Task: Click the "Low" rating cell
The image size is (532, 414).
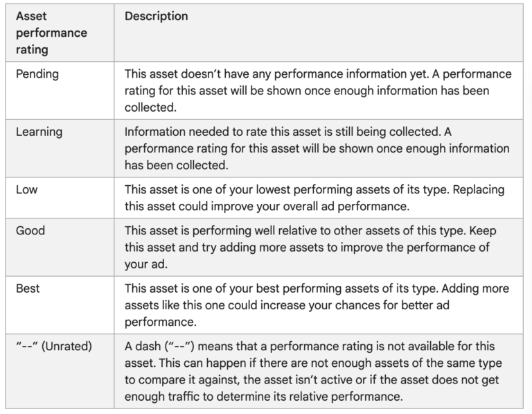Action: [26, 189]
